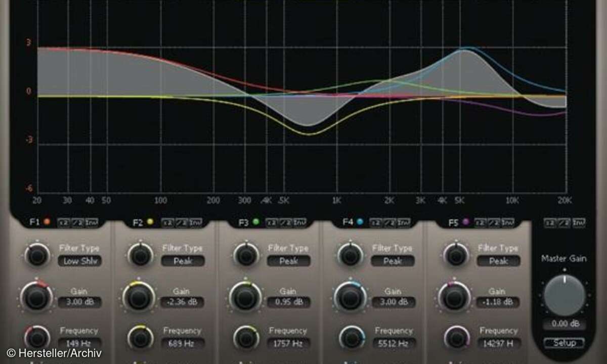Click the F2 Filter Type knob

(141, 255)
